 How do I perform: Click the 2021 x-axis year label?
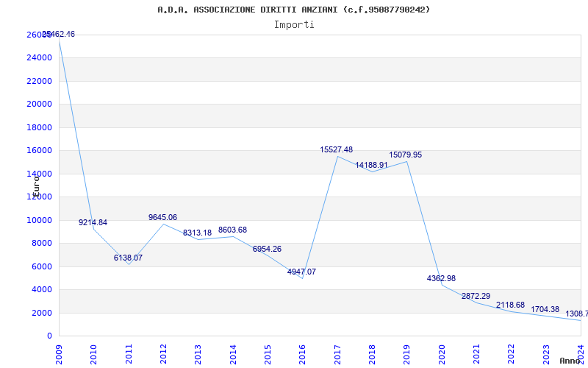point(476,355)
